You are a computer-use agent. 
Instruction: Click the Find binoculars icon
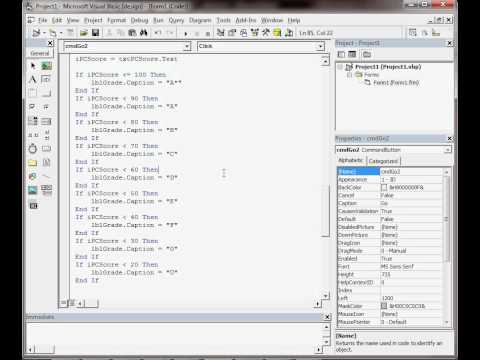144,33
